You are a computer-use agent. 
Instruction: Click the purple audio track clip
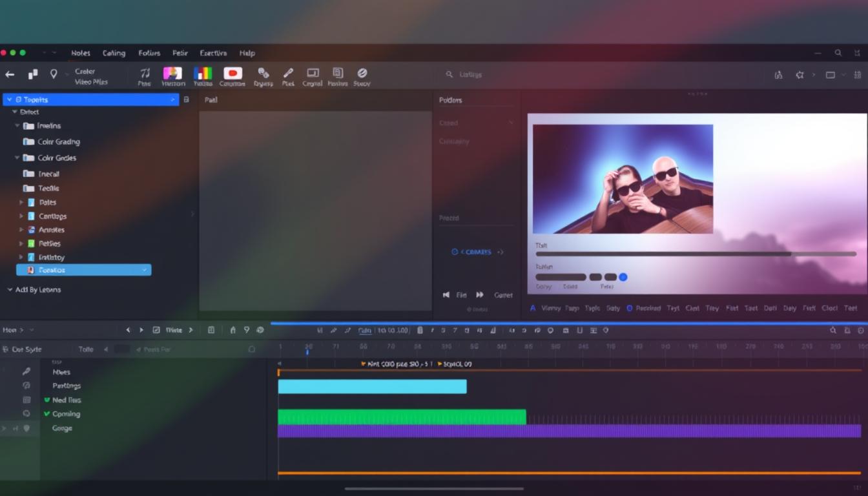[569, 431]
